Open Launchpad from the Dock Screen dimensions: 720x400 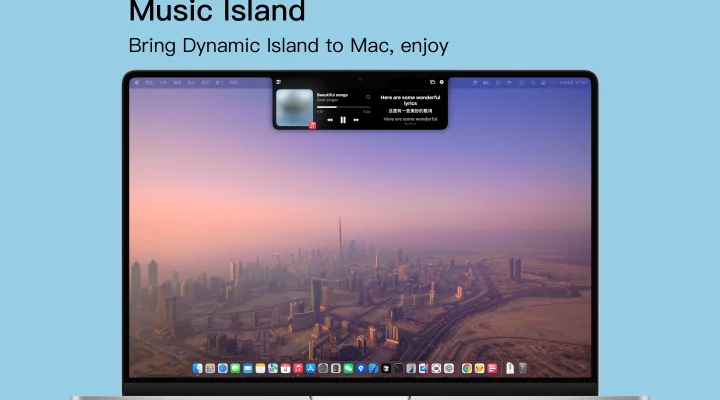[x=210, y=368]
